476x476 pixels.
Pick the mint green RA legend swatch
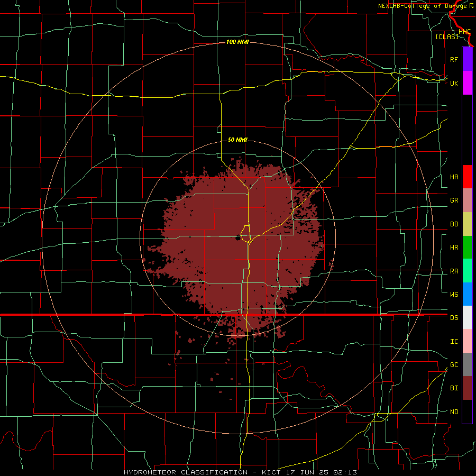pos(467,271)
